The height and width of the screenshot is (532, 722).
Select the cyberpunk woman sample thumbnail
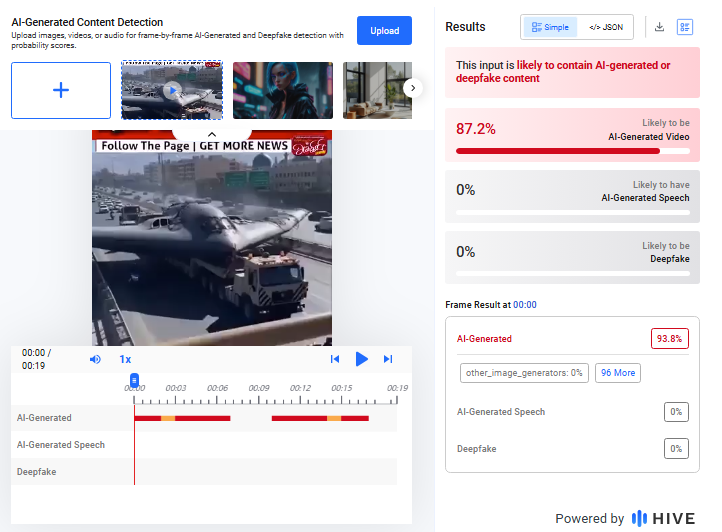[x=283, y=90]
